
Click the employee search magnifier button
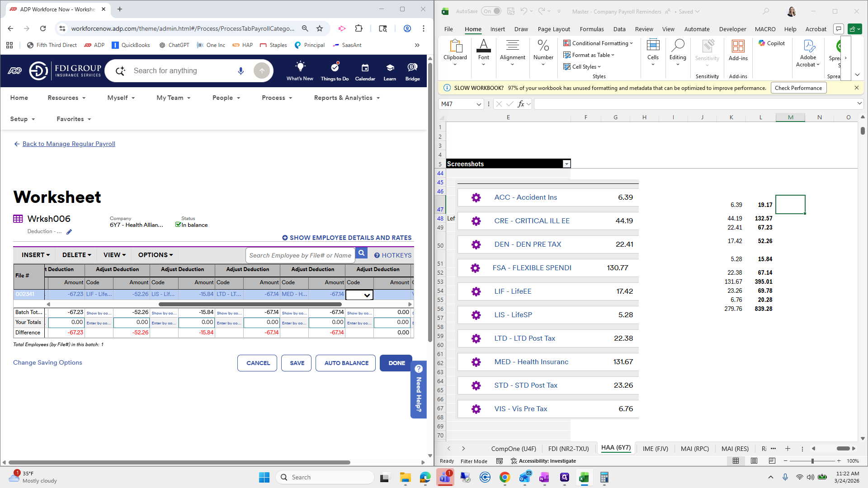pyautogui.click(x=362, y=253)
